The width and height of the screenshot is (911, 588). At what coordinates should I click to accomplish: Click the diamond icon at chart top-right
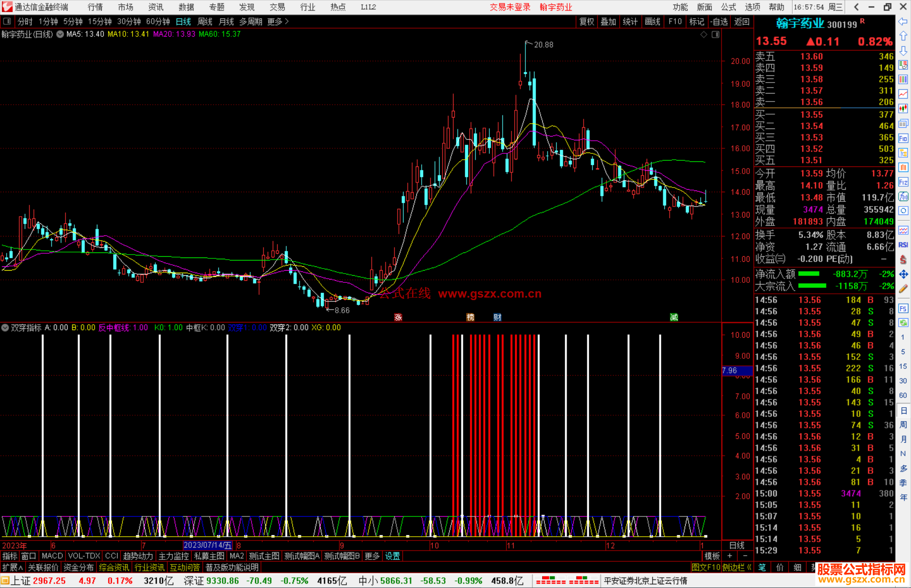(x=703, y=35)
